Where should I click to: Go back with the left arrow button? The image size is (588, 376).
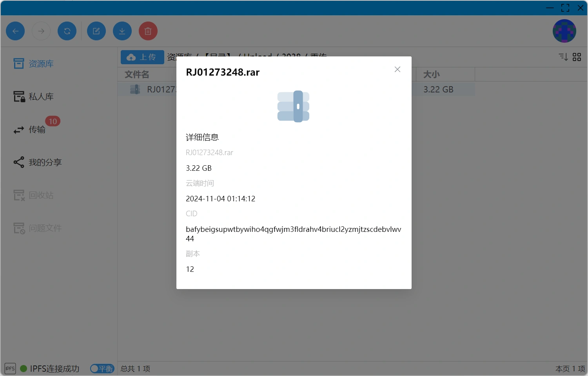[x=15, y=31]
